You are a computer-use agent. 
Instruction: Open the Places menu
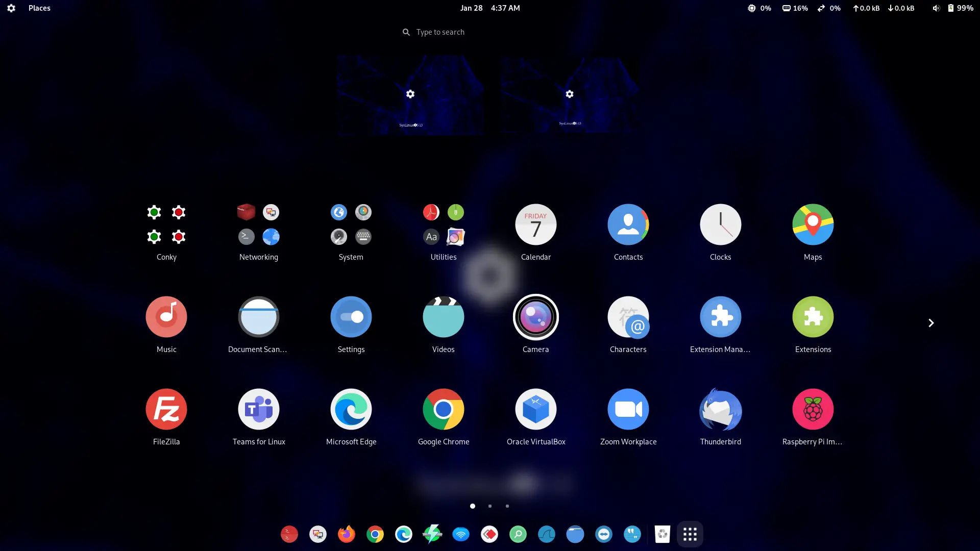39,8
